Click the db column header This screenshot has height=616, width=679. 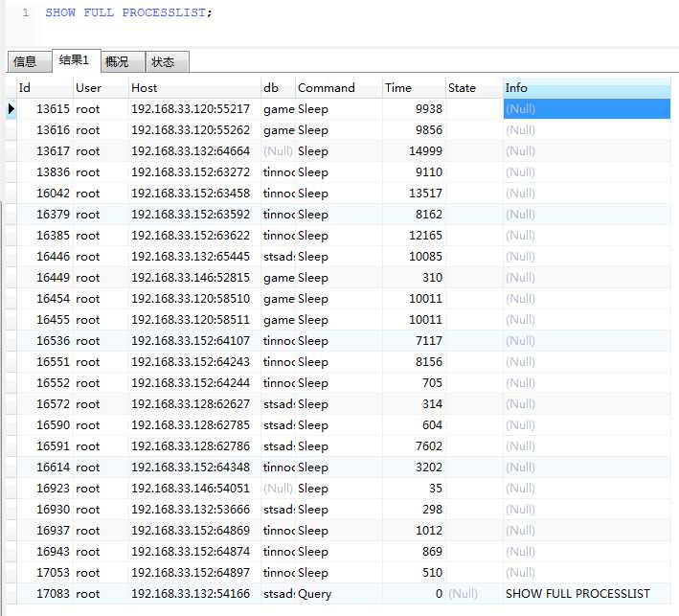click(278, 88)
